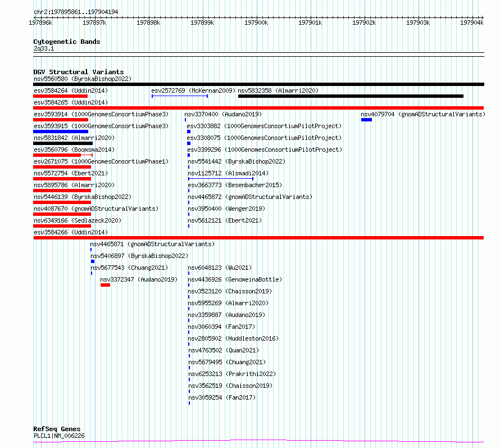500x448 pixels.
Task: Click nsv5406897 (ByrskaBishop2022) label
Action: 139,256
